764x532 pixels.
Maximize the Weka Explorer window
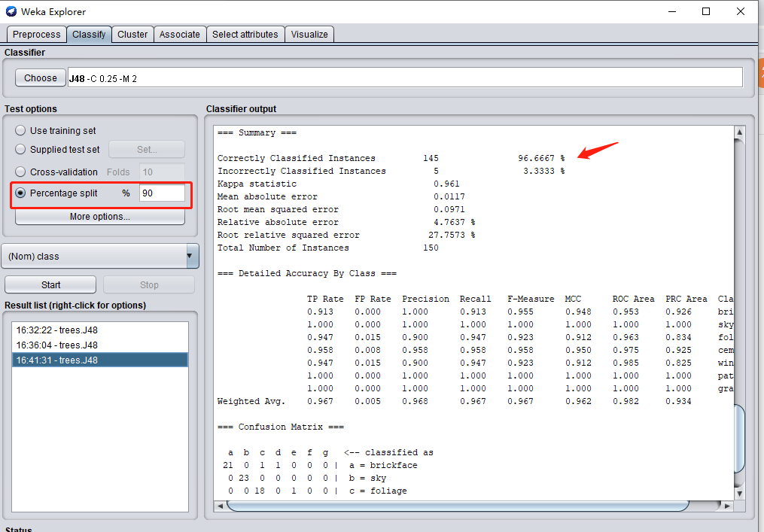[706, 11]
